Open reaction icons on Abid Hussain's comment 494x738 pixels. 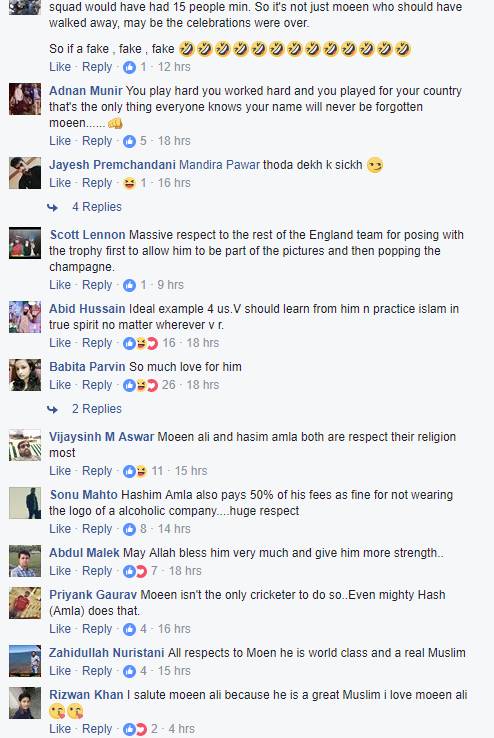(x=140, y=343)
